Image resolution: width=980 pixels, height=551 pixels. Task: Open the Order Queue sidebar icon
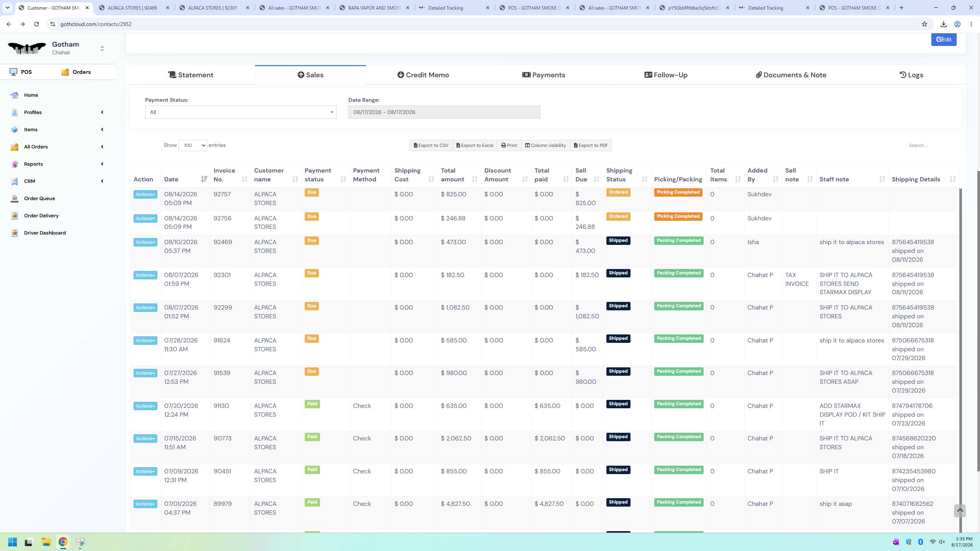(15, 198)
